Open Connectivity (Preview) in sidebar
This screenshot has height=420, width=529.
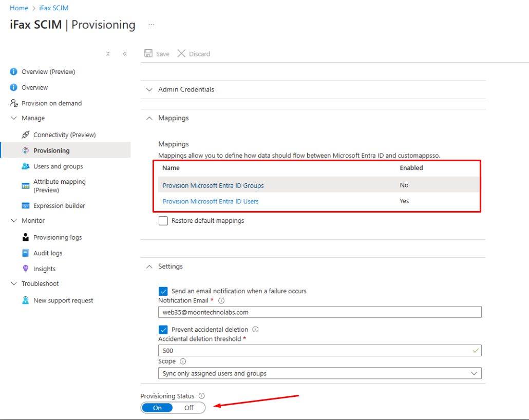coord(64,135)
